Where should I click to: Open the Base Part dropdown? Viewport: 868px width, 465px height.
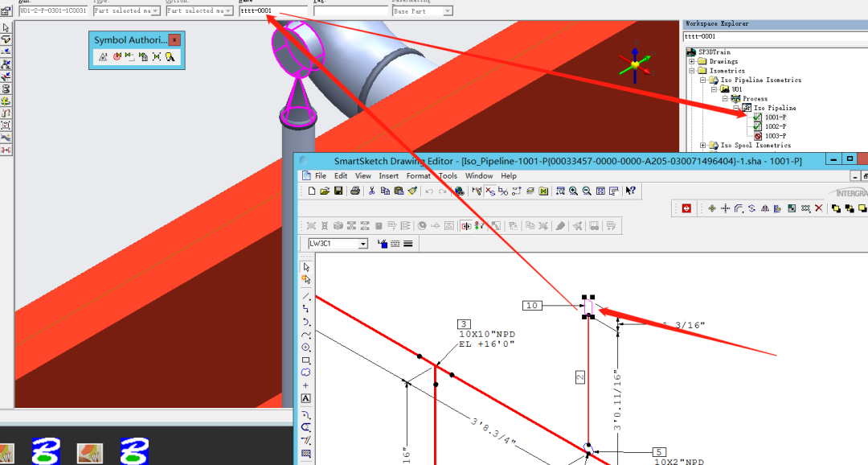coord(448,11)
